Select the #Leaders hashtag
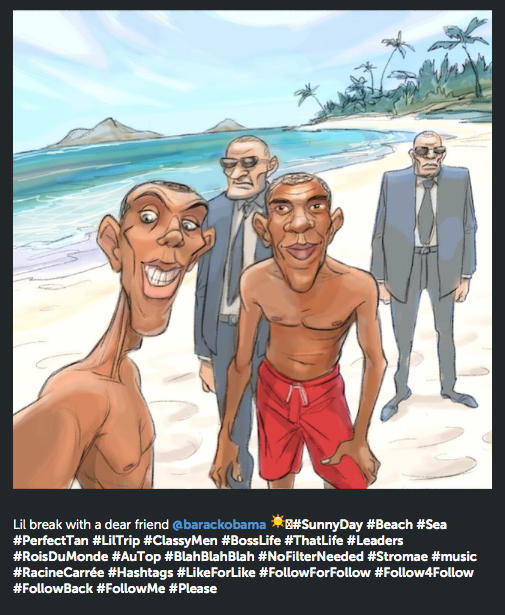The image size is (505, 615). (375, 541)
